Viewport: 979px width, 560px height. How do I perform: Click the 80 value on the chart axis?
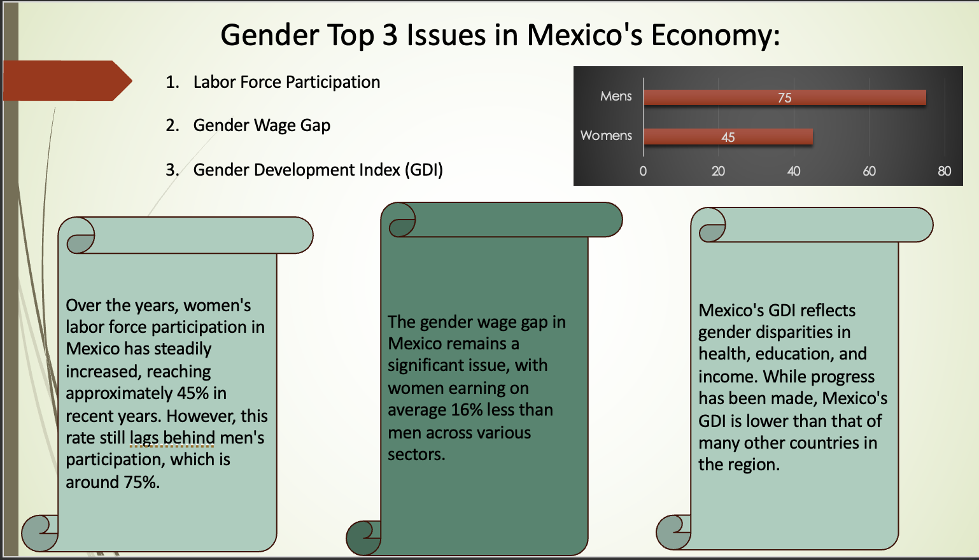point(944,171)
